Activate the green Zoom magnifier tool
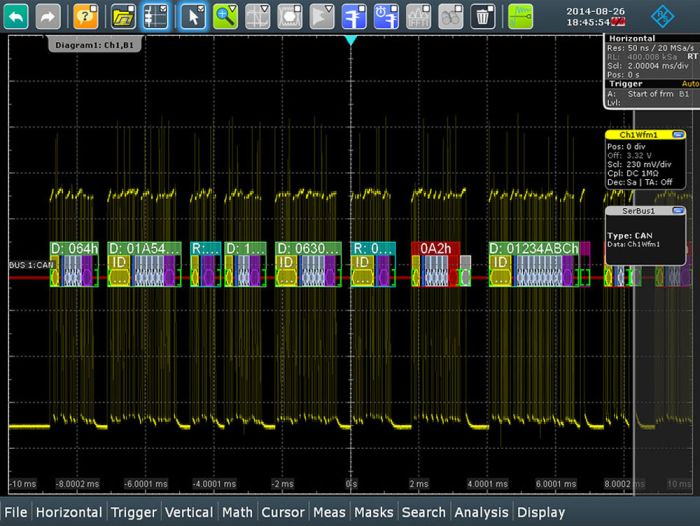This screenshot has width=700, height=526. [x=225, y=17]
